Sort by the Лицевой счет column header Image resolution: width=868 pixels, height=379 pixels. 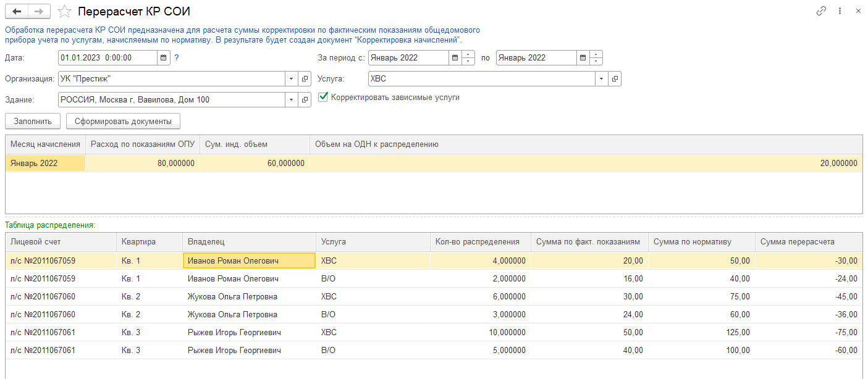pos(36,242)
